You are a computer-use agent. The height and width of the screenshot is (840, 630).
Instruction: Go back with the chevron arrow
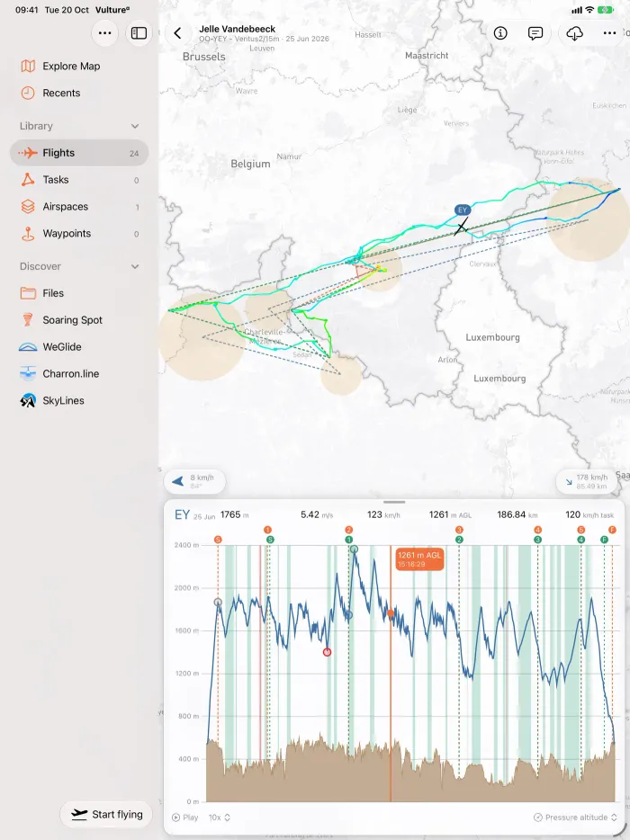(x=177, y=33)
